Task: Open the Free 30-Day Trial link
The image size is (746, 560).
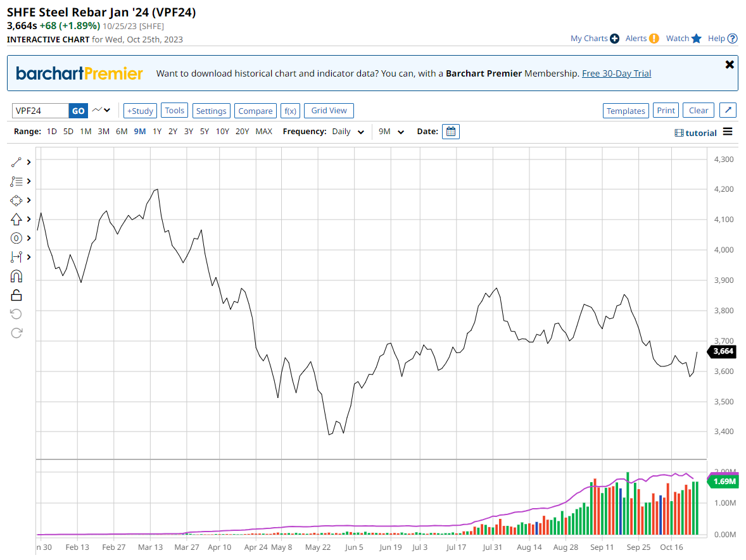Action: coord(617,73)
